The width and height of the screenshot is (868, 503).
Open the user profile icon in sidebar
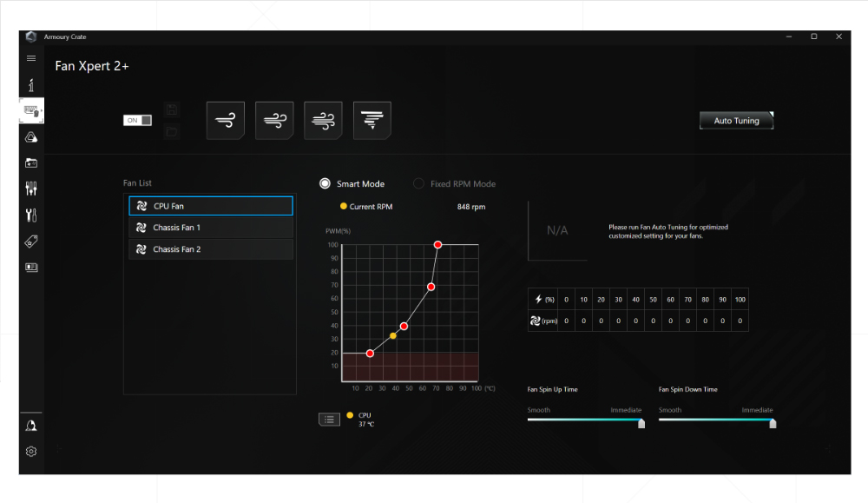pyautogui.click(x=31, y=425)
